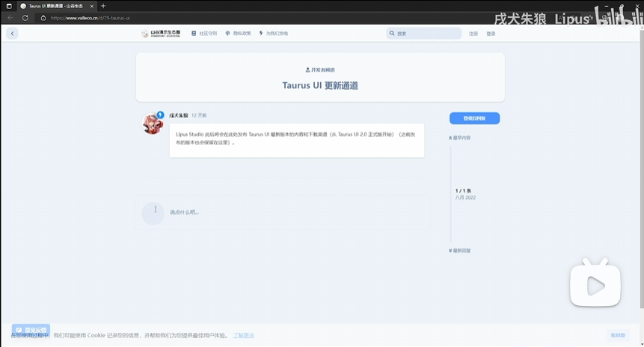Open the 了解更多 cookie link
The width and height of the screenshot is (644, 347).
pyautogui.click(x=244, y=336)
